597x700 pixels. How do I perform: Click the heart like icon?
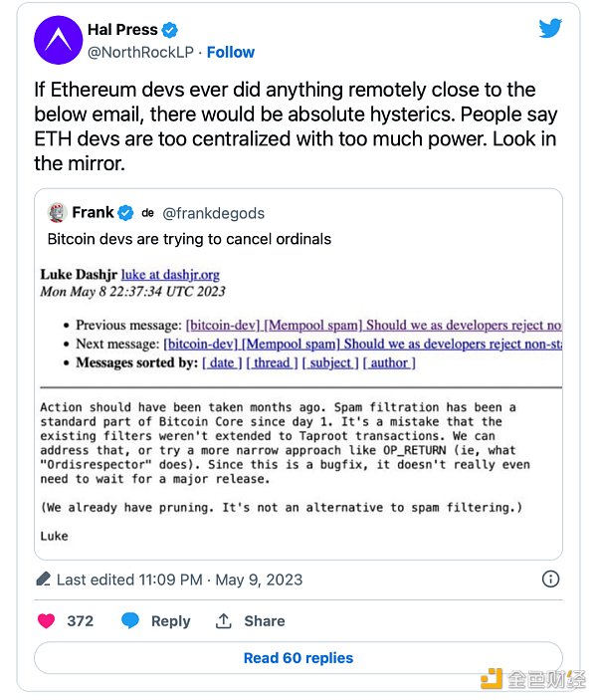click(46, 620)
